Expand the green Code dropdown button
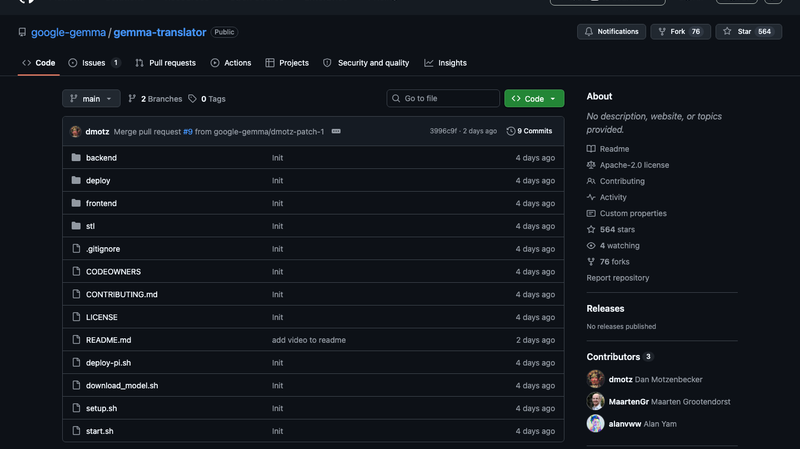Image resolution: width=800 pixels, height=449 pixels. (534, 98)
